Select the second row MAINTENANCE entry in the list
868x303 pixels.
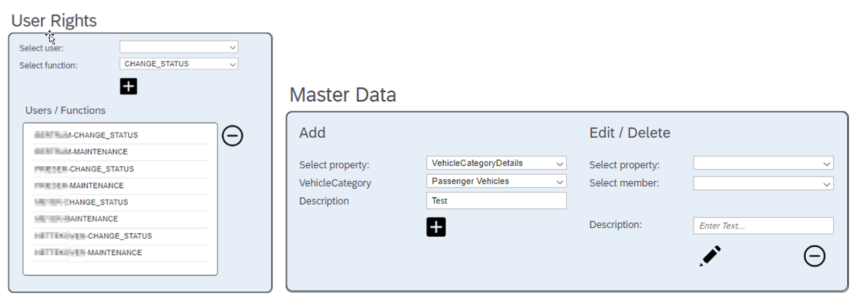(x=120, y=152)
